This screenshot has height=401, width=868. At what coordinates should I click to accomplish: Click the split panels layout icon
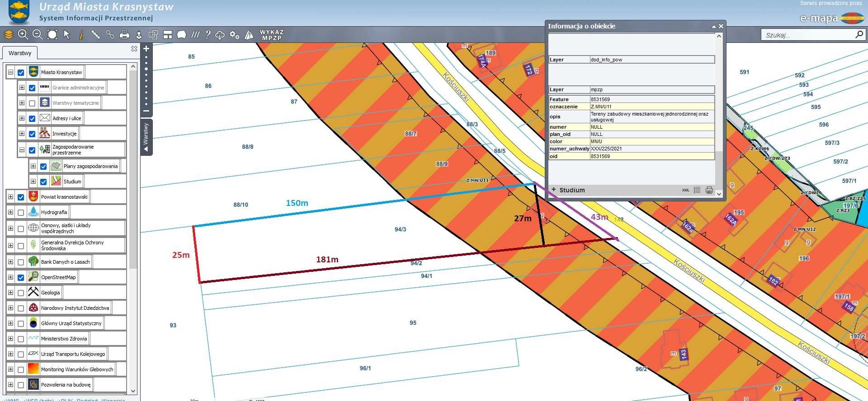click(168, 34)
